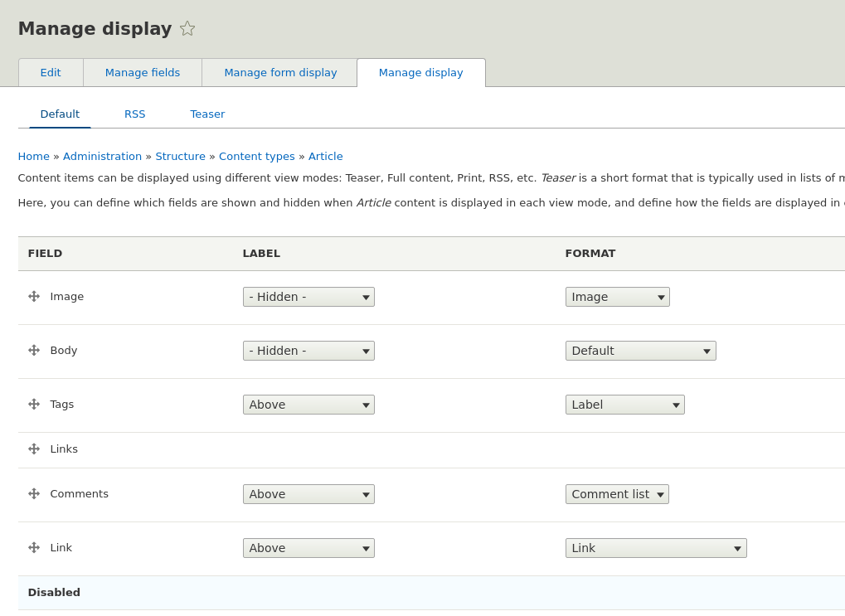Click the Tags field name
845x616 pixels.
point(62,405)
